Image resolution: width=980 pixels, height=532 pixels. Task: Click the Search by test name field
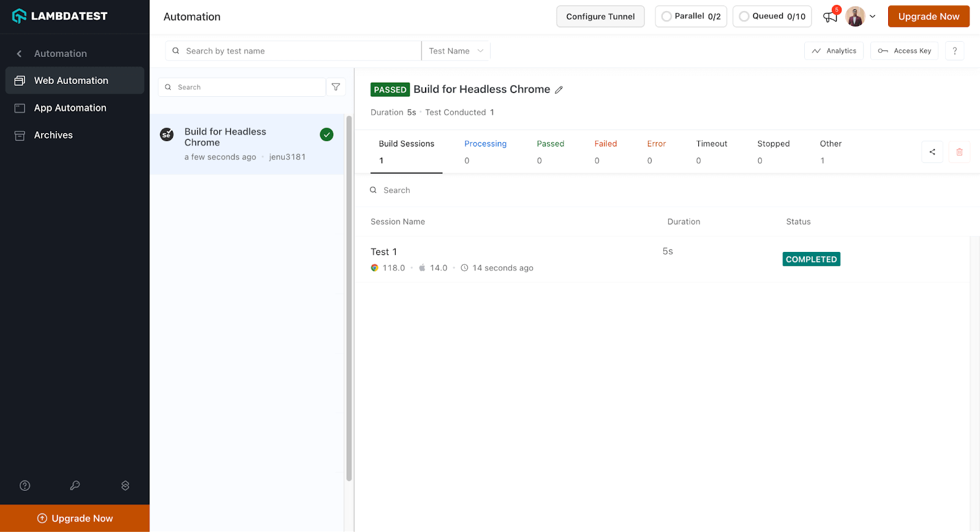click(294, 51)
